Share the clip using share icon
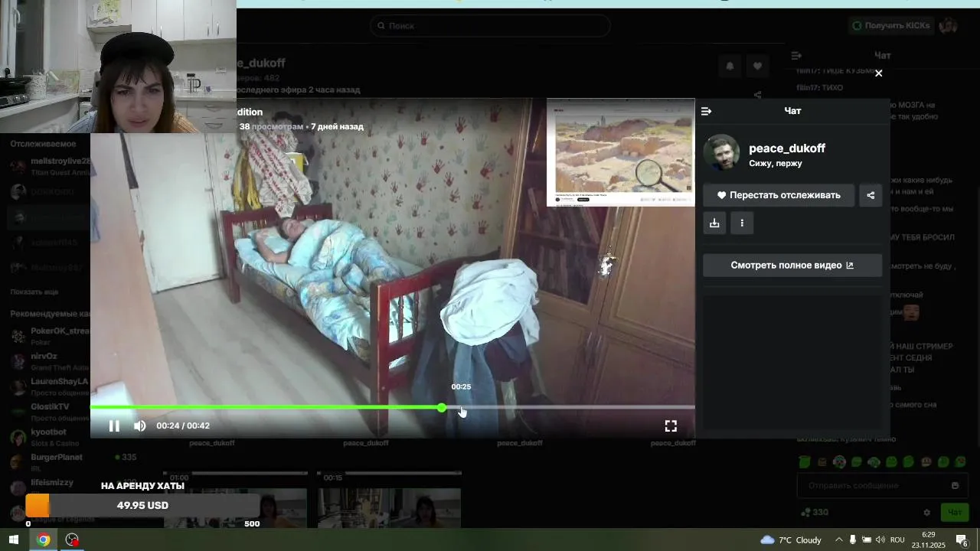The height and width of the screenshot is (551, 980). [871, 195]
